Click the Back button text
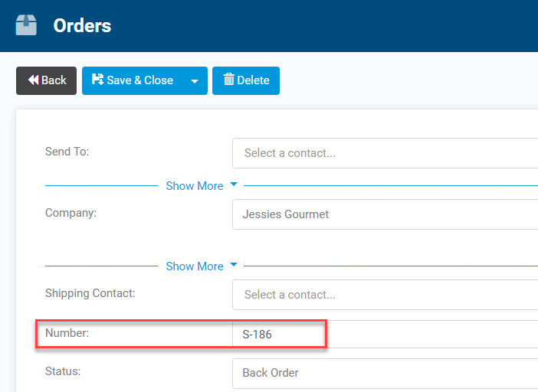Image resolution: width=538 pixels, height=392 pixels. coord(54,80)
